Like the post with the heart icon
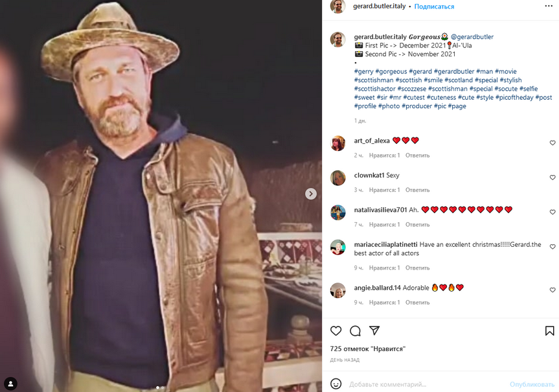This screenshot has width=559, height=392. 336,331
